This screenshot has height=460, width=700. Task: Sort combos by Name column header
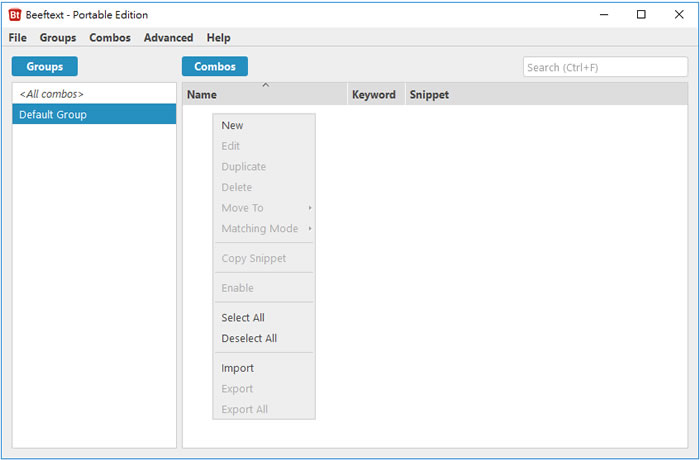[265, 95]
